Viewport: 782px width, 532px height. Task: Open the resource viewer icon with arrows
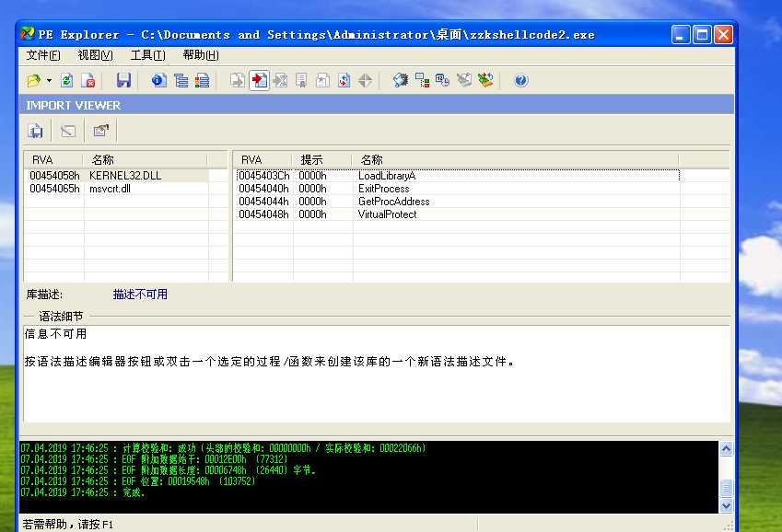(344, 80)
